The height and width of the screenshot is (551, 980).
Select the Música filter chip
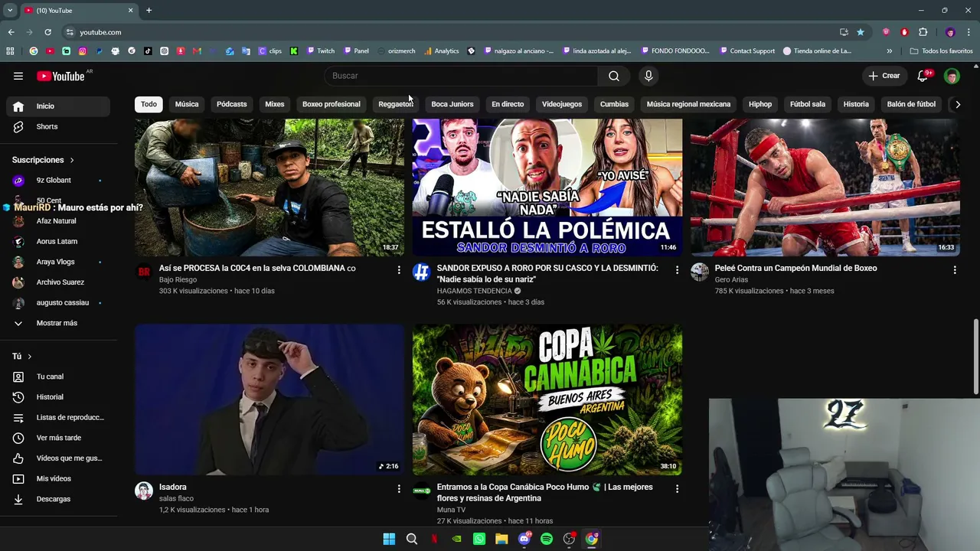(x=187, y=104)
